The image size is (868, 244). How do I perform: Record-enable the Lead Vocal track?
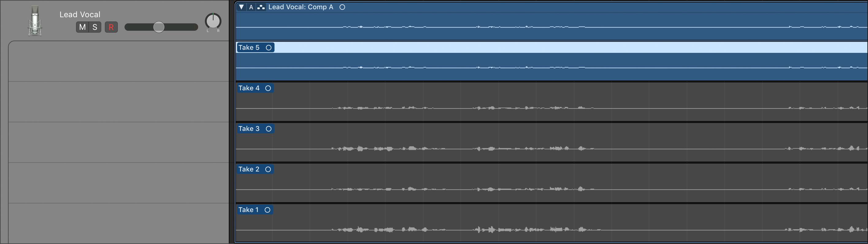coord(111,27)
